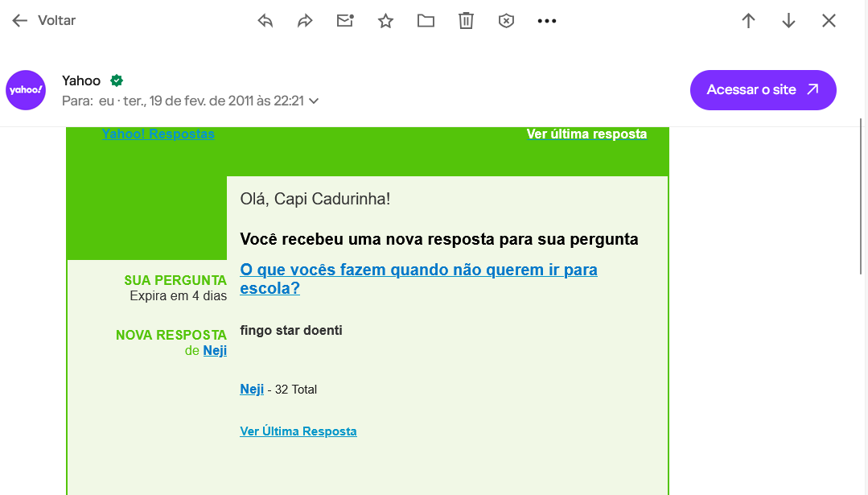Open question link about escola
This screenshot has height=495, width=868.
[x=418, y=278]
